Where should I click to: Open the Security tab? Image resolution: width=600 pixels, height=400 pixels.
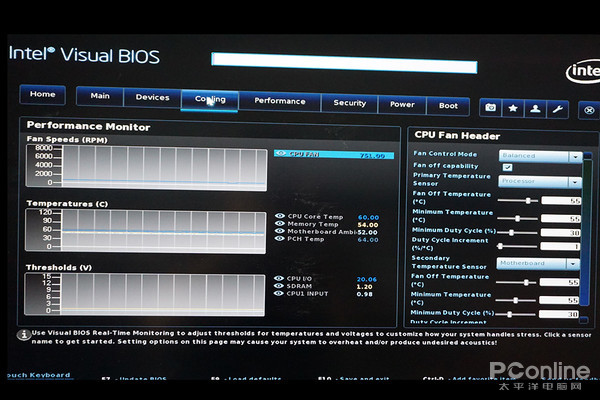coord(349,103)
